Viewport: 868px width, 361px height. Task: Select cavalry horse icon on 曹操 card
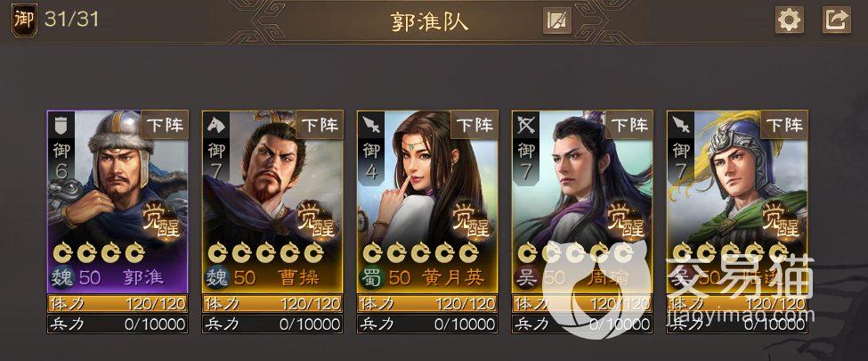tap(216, 125)
